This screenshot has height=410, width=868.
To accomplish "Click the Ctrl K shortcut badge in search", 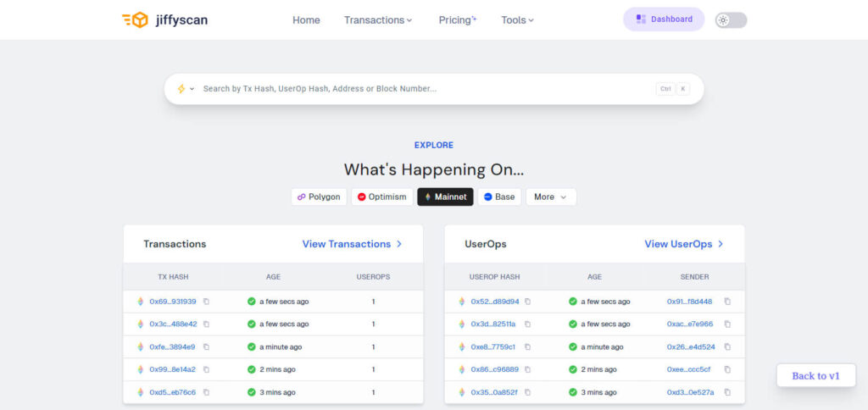I will pos(672,89).
